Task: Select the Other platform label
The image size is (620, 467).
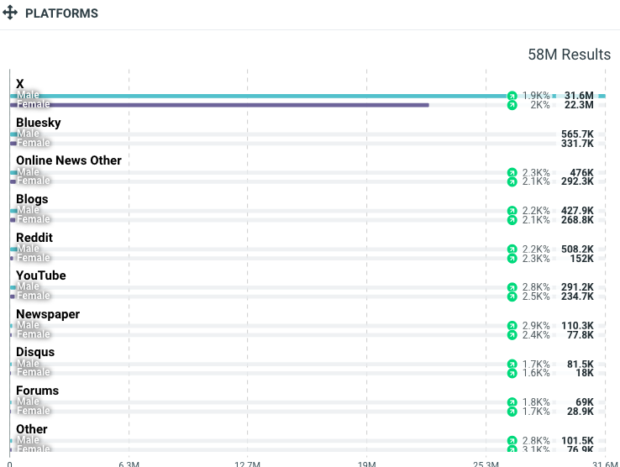Action: point(31,429)
